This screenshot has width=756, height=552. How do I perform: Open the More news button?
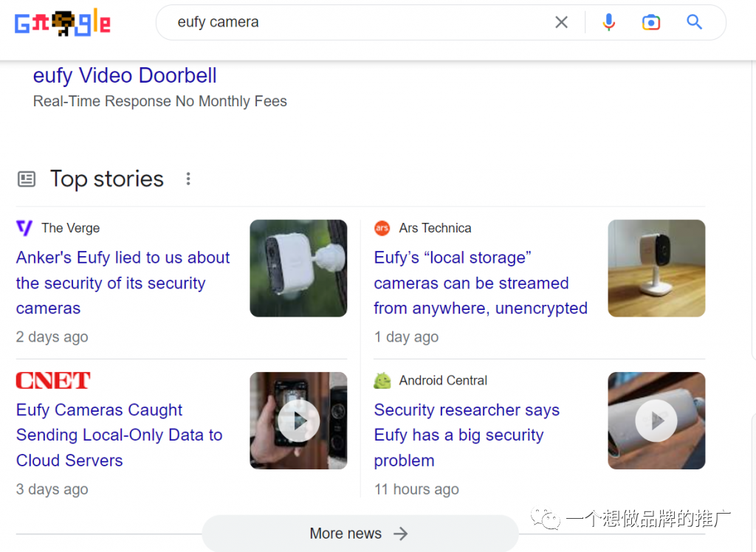pyautogui.click(x=360, y=534)
